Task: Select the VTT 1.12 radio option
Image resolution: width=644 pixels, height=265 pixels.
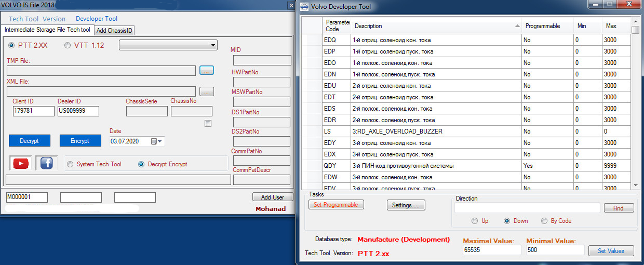Action: click(67, 45)
